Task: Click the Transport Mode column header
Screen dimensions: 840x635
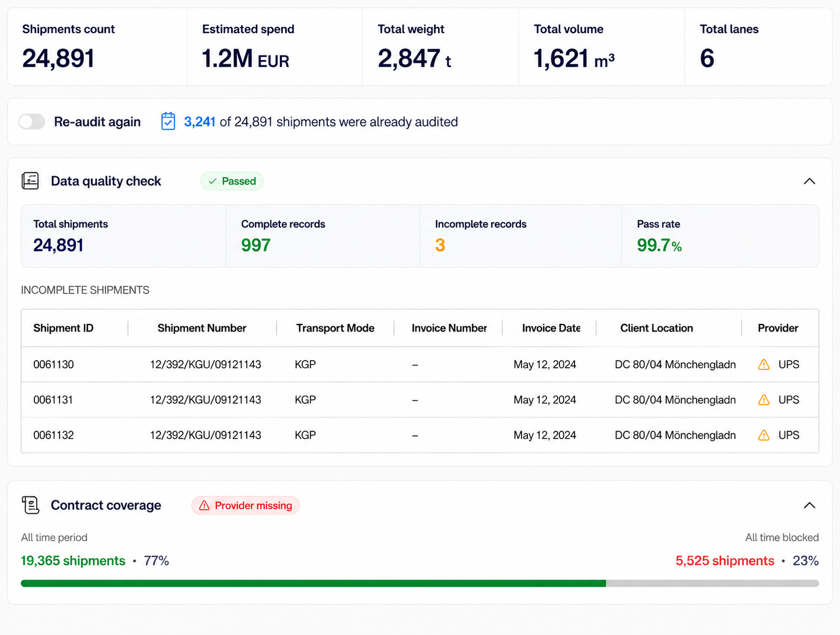Action: [335, 328]
